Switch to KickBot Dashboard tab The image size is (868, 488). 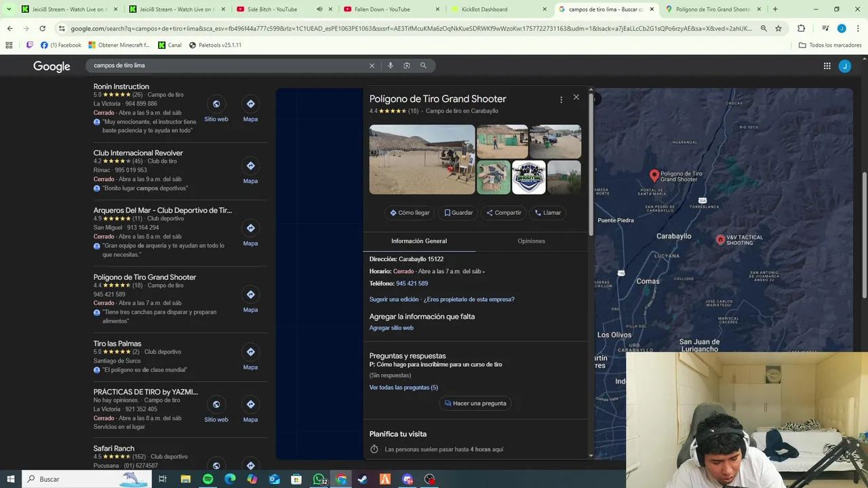(x=484, y=9)
